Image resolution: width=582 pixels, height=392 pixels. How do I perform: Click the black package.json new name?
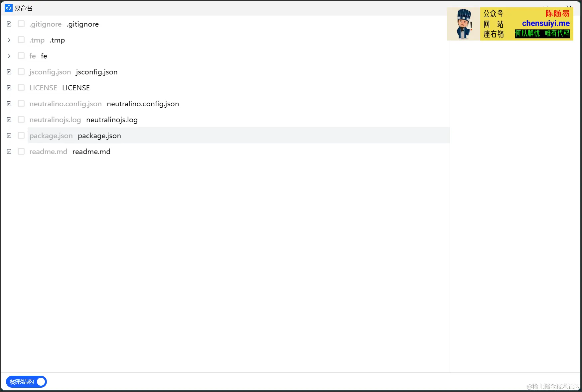point(99,136)
